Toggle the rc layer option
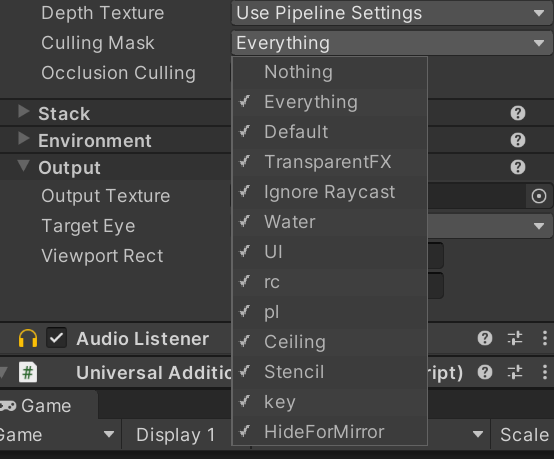554x459 pixels. (x=329, y=282)
